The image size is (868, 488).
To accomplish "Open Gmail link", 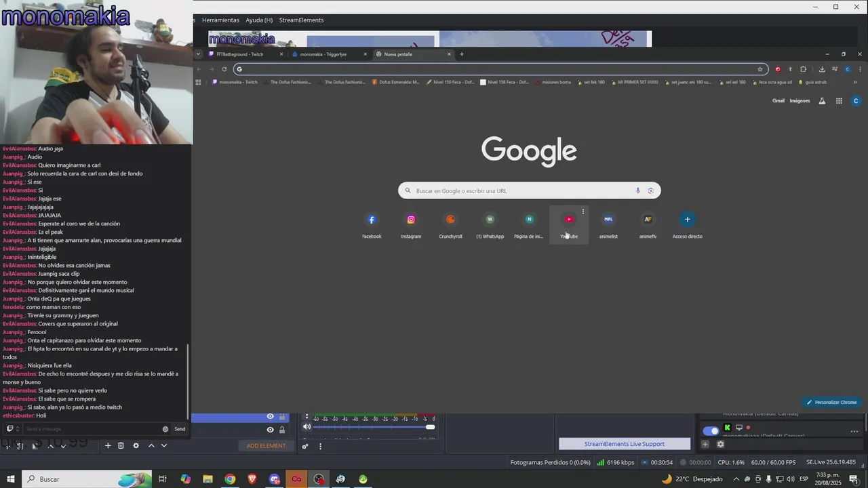I will [x=778, y=101].
